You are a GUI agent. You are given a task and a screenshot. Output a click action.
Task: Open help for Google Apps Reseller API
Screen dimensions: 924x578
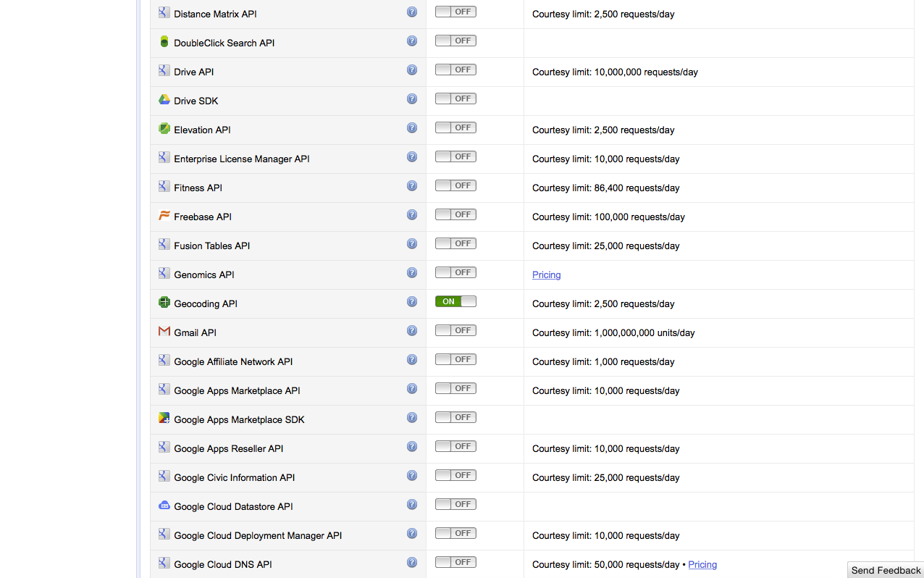point(412,446)
